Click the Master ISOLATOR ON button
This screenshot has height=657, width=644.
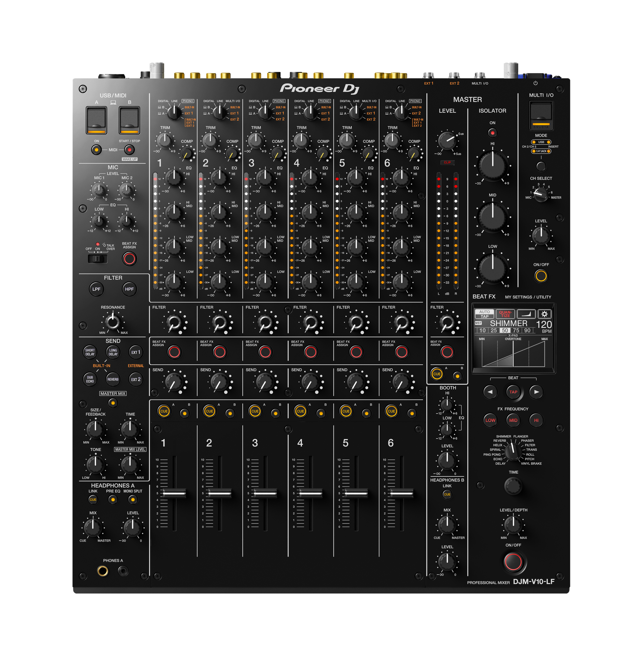pyautogui.click(x=492, y=133)
